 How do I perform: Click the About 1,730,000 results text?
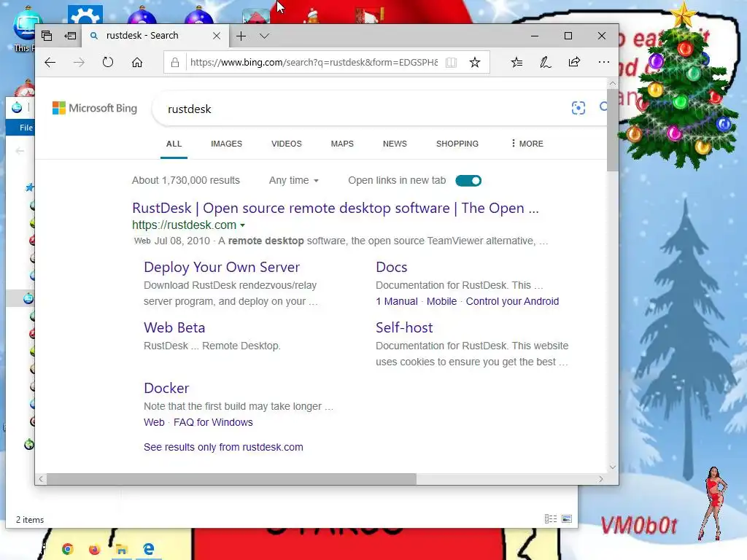186,181
